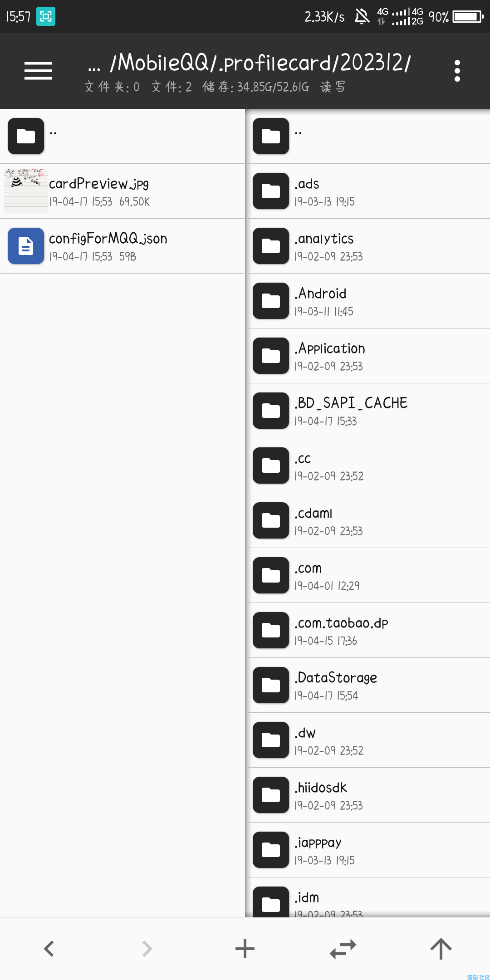
Task: Open the .com.taobao.dp folder
Action: click(368, 630)
